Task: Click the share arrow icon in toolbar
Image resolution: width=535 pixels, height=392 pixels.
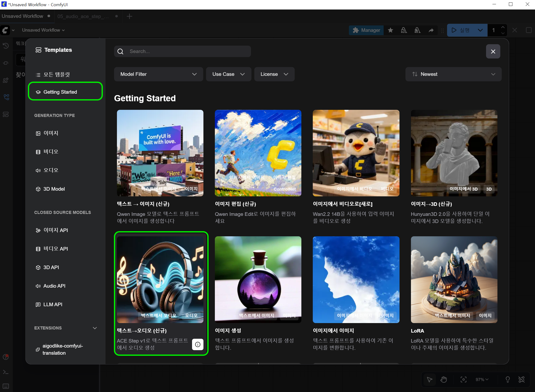Action: (431, 30)
